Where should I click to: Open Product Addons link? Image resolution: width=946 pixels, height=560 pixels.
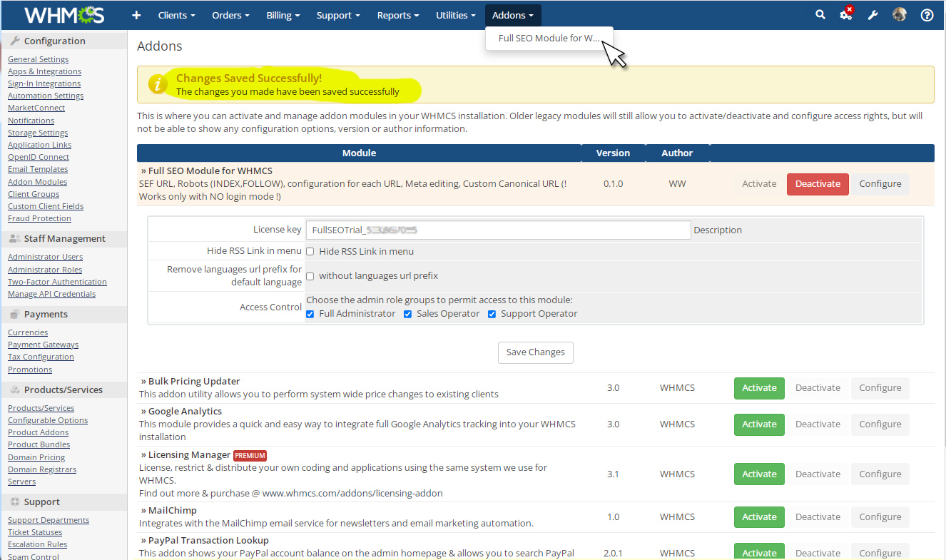point(38,432)
